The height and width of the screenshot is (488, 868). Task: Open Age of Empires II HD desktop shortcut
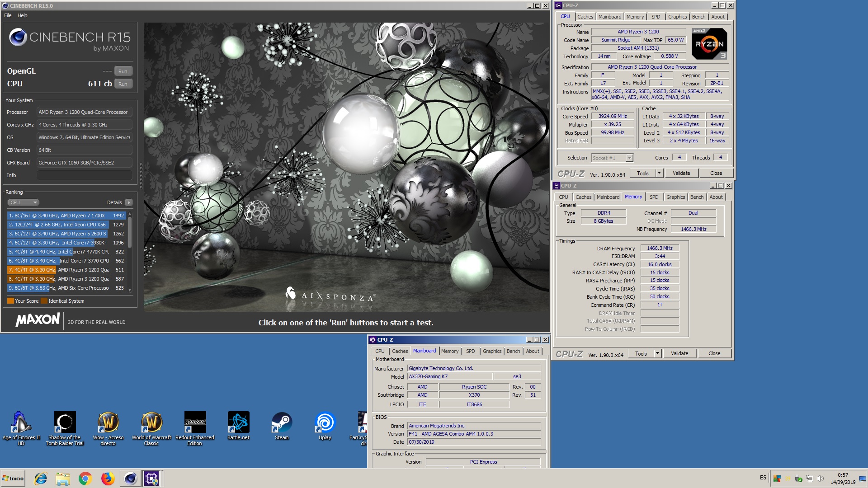point(21,428)
